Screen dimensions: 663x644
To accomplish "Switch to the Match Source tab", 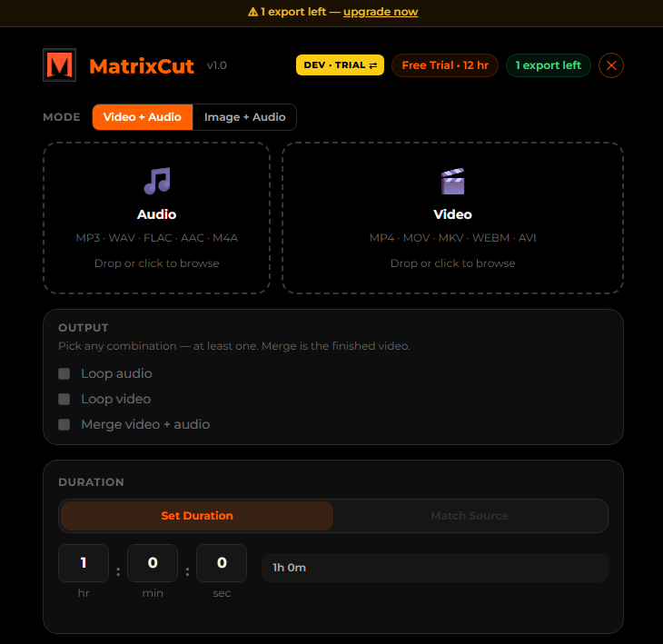I will click(470, 516).
